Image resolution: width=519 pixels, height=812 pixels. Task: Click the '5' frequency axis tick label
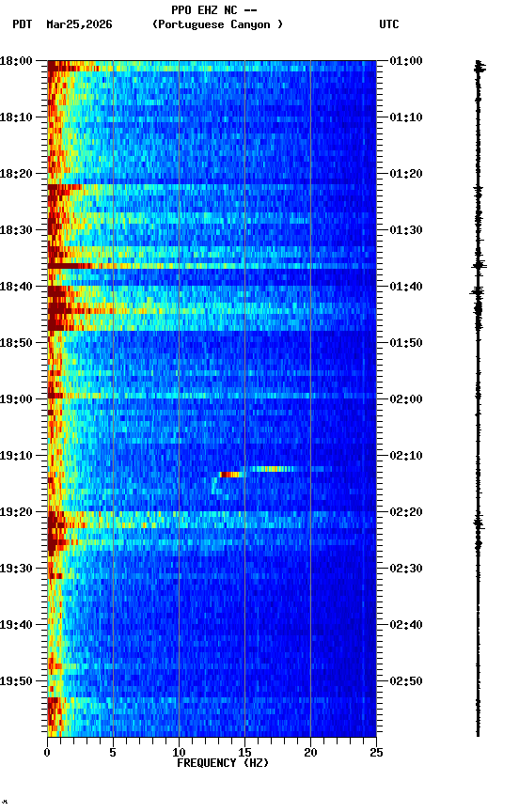click(113, 753)
